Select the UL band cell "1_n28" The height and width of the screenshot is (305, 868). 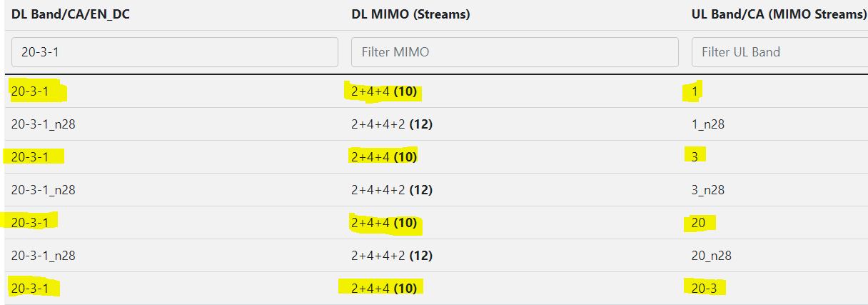[x=710, y=124]
